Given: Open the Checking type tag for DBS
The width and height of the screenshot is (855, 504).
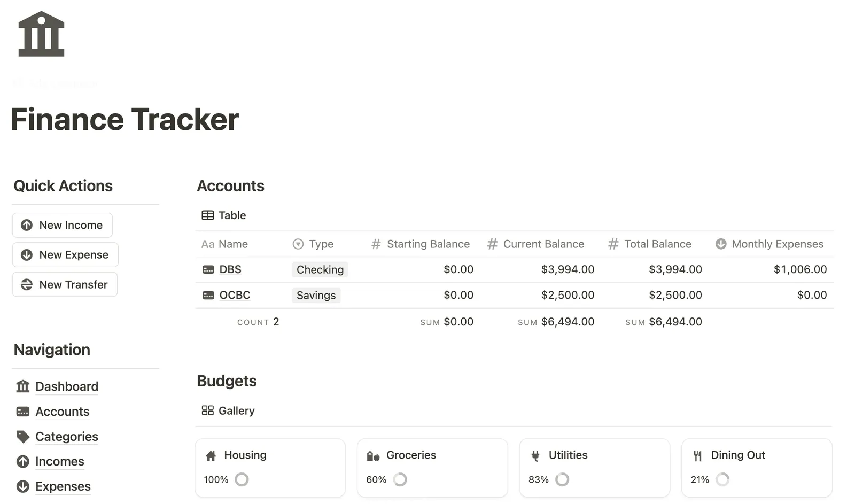Looking at the screenshot, I should tap(320, 270).
